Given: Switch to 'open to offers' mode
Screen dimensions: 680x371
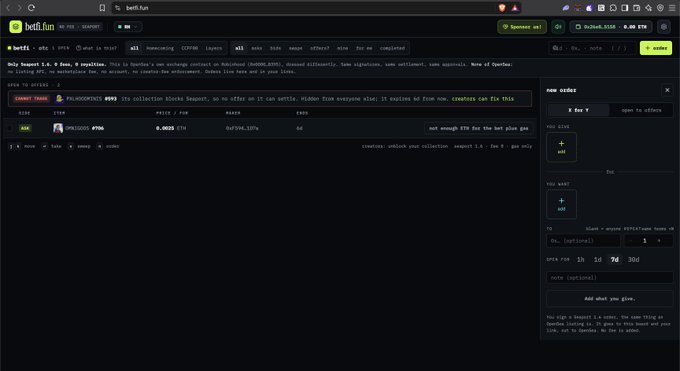Looking at the screenshot, I should pyautogui.click(x=641, y=110).
